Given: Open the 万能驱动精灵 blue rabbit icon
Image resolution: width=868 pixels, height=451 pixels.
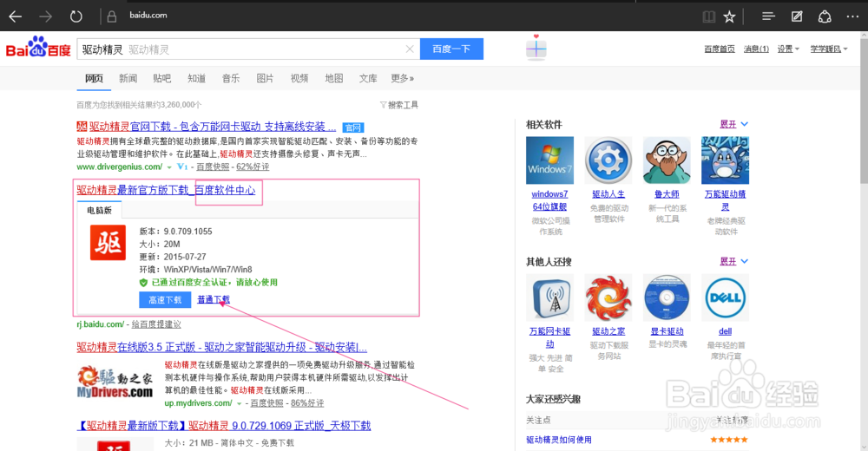Looking at the screenshot, I should 725,160.
